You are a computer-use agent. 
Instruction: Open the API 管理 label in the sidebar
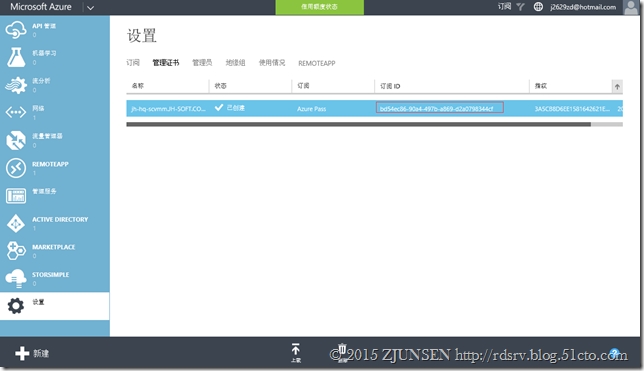coord(44,26)
